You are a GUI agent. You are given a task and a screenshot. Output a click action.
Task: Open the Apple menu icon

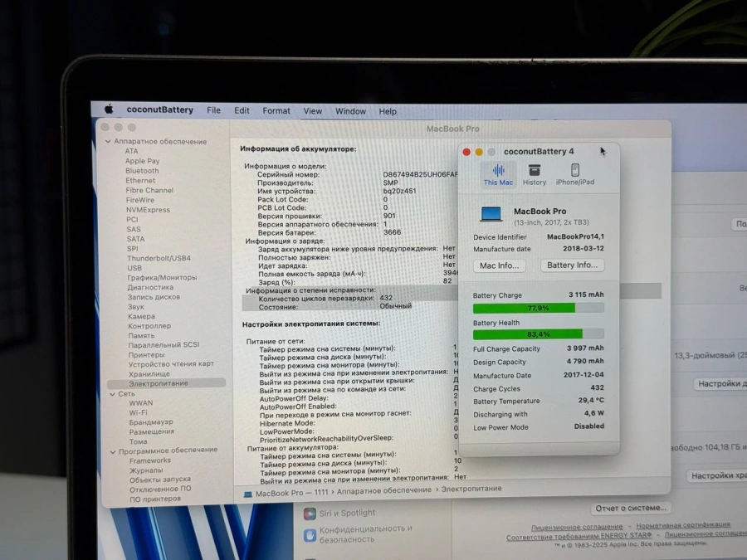pos(109,110)
